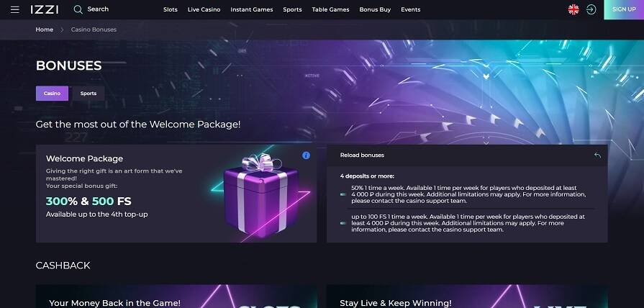
Task: Click the back arrow on Reload bonuses
Action: coord(597,155)
